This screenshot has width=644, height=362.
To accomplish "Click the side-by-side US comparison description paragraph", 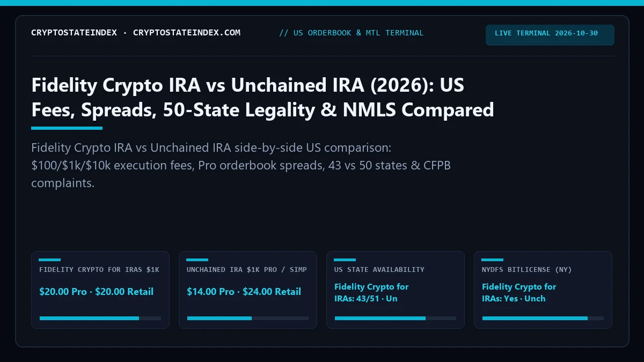I will 241,165.
